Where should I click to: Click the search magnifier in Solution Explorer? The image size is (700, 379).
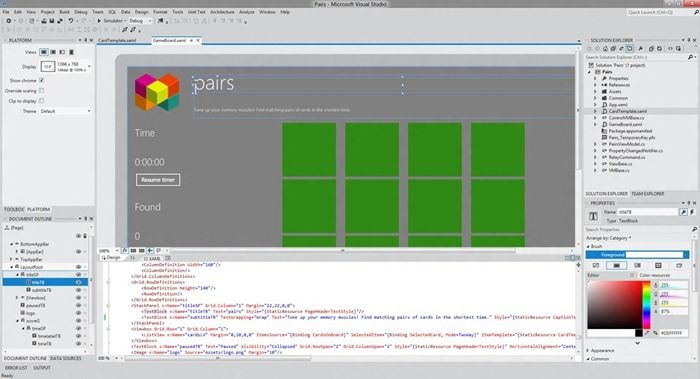pyautogui.click(x=690, y=57)
